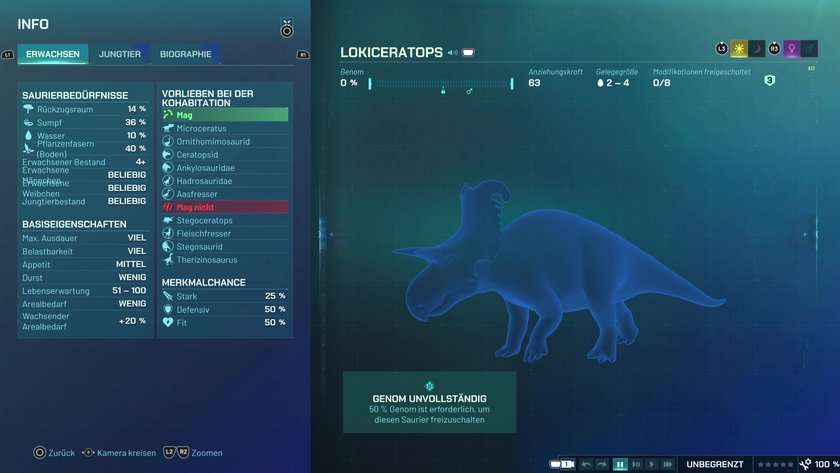This screenshot has height=473, width=840.
Task: Open the Biographie tab
Action: pos(185,54)
